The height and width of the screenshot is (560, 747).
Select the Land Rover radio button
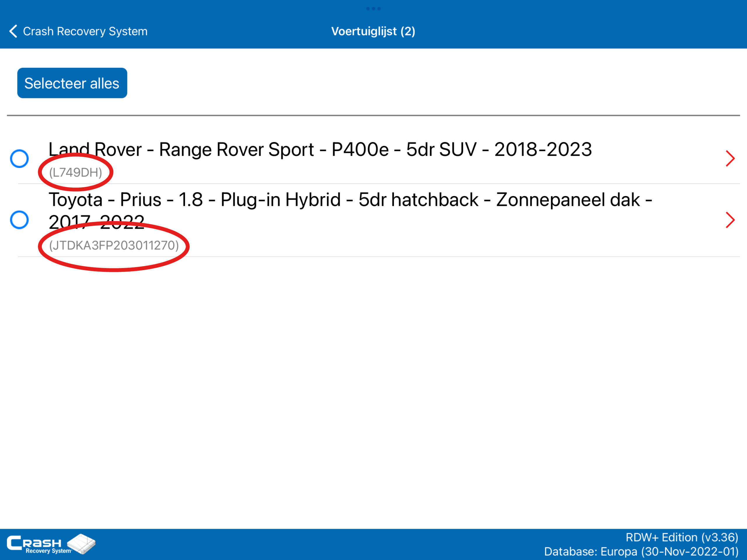19,158
